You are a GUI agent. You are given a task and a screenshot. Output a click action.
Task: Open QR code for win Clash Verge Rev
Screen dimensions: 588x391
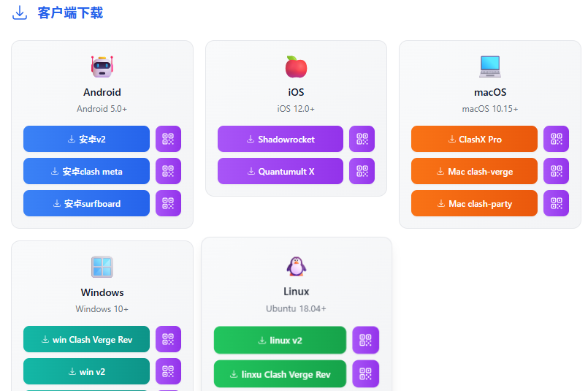click(x=168, y=339)
